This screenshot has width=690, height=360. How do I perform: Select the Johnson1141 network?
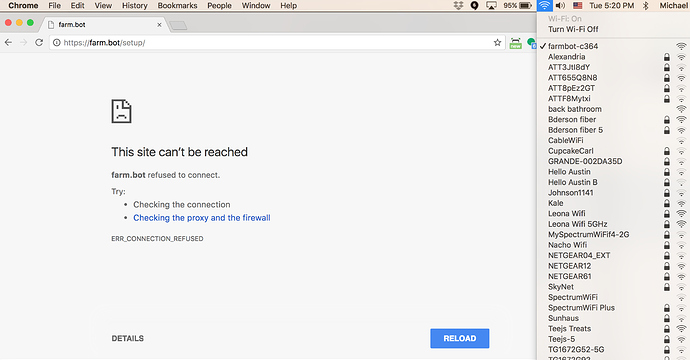point(613,192)
